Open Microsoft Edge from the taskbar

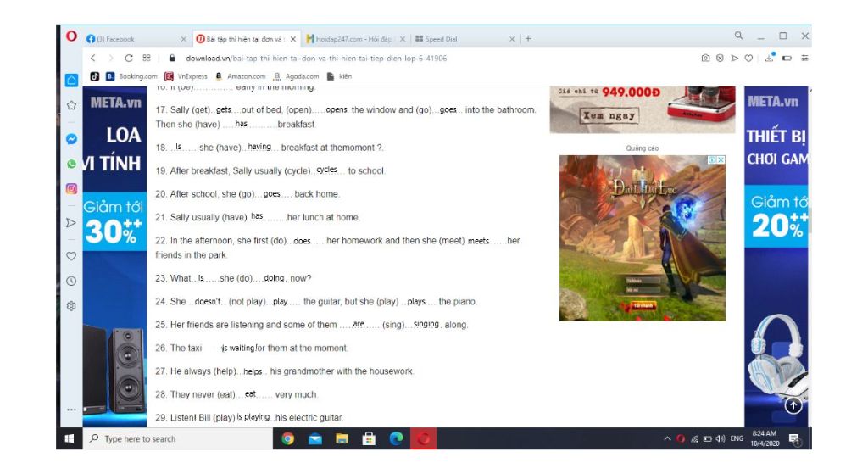(x=396, y=439)
